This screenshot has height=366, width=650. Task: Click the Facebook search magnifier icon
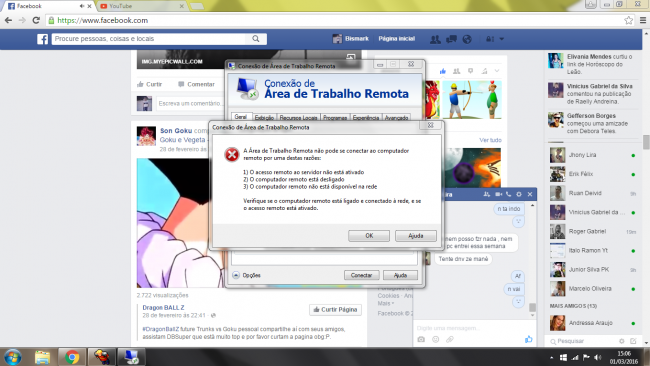256,39
